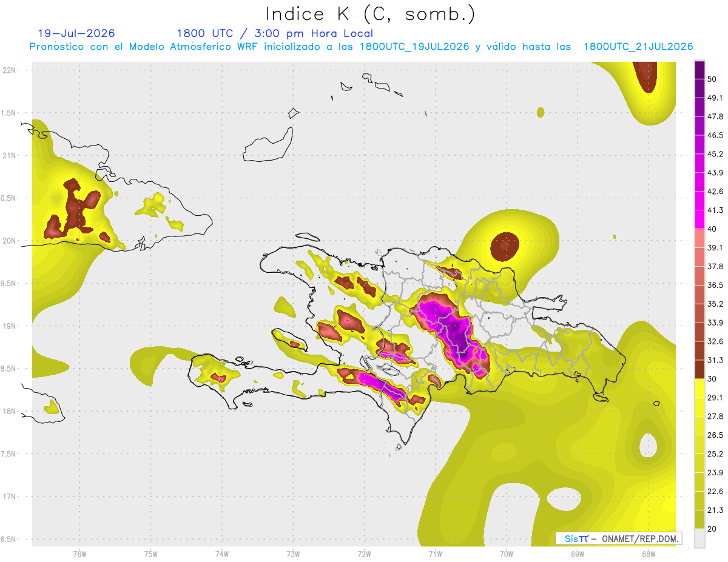Select the dark brown legend band between 30 and 31.3

(x=699, y=369)
